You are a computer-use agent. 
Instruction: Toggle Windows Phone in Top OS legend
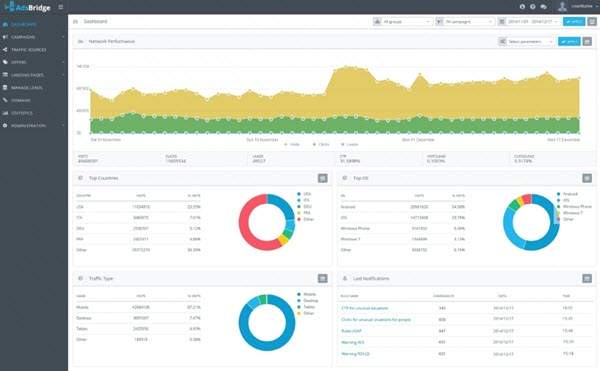[574, 207]
